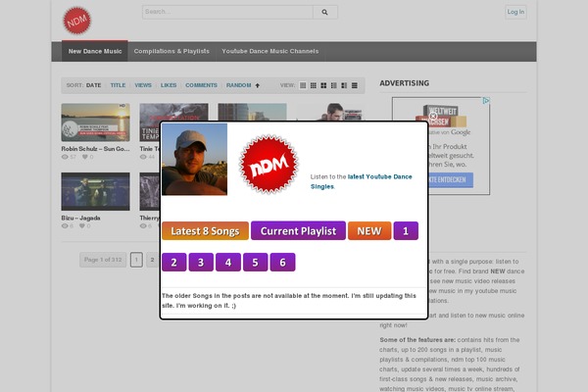Click the magnifier search button

click(325, 12)
